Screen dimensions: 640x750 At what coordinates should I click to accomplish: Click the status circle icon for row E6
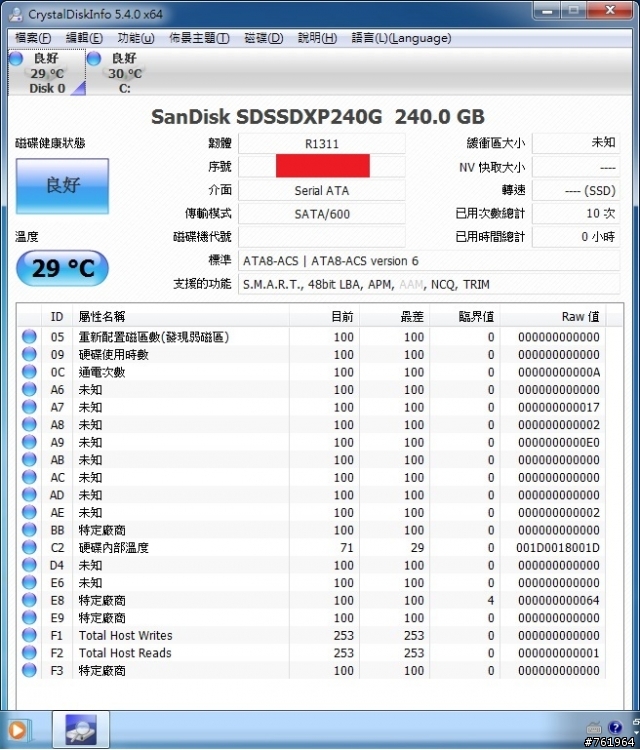pyautogui.click(x=29, y=582)
